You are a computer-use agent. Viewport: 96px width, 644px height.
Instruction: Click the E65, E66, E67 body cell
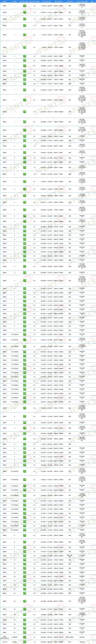click(70, 556)
